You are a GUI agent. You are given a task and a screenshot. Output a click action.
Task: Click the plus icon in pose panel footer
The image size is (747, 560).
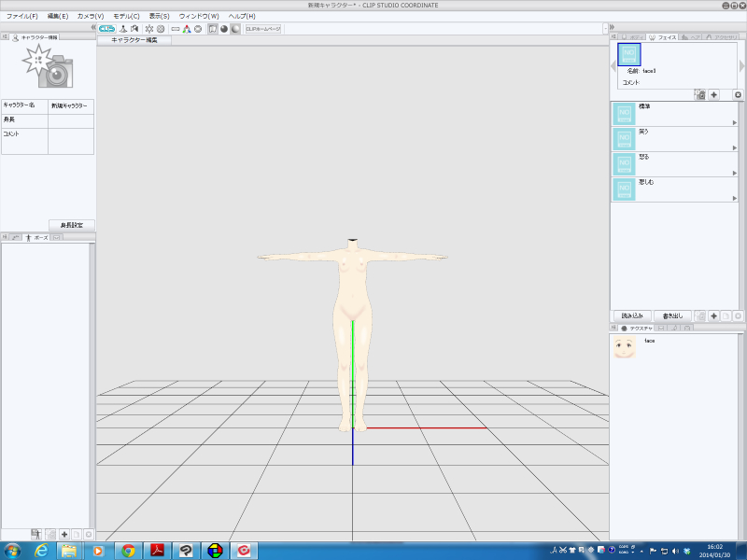[64, 534]
